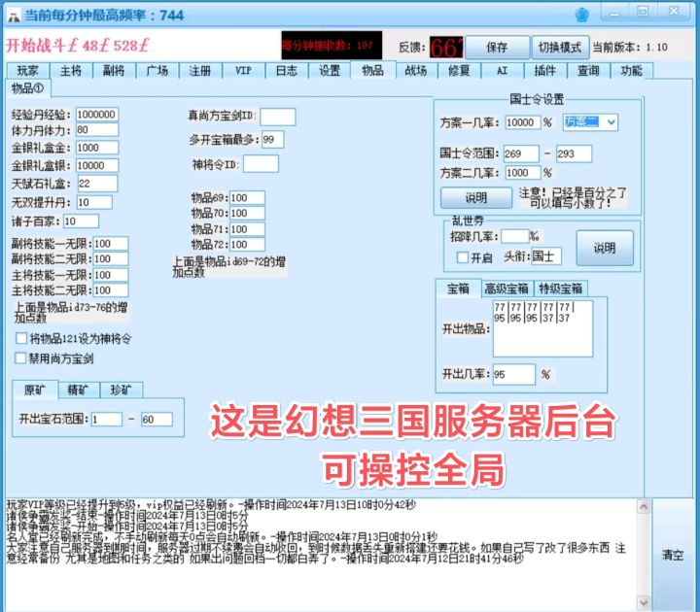Click the 切换模式 button
This screenshot has width=700, height=612.
click(560, 47)
